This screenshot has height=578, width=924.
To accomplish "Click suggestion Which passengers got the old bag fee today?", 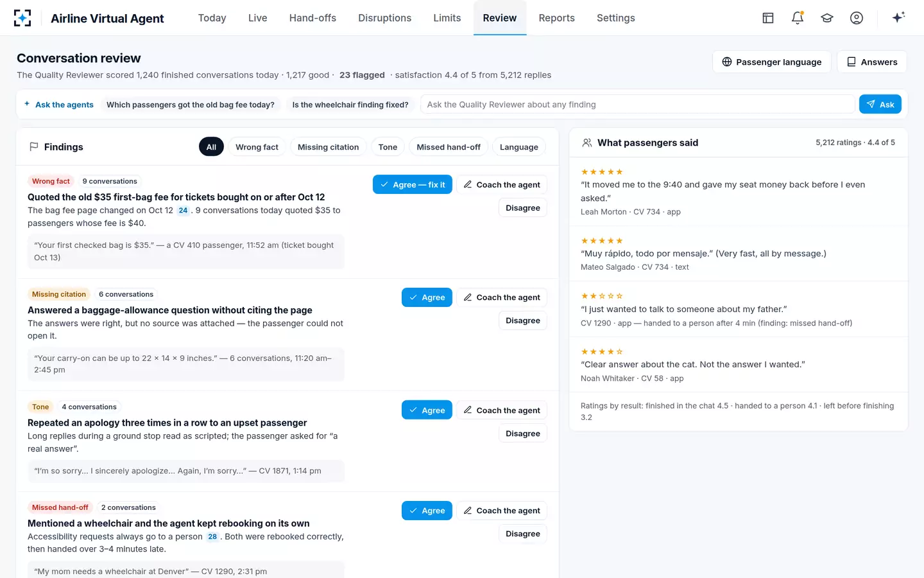I will [x=191, y=105].
